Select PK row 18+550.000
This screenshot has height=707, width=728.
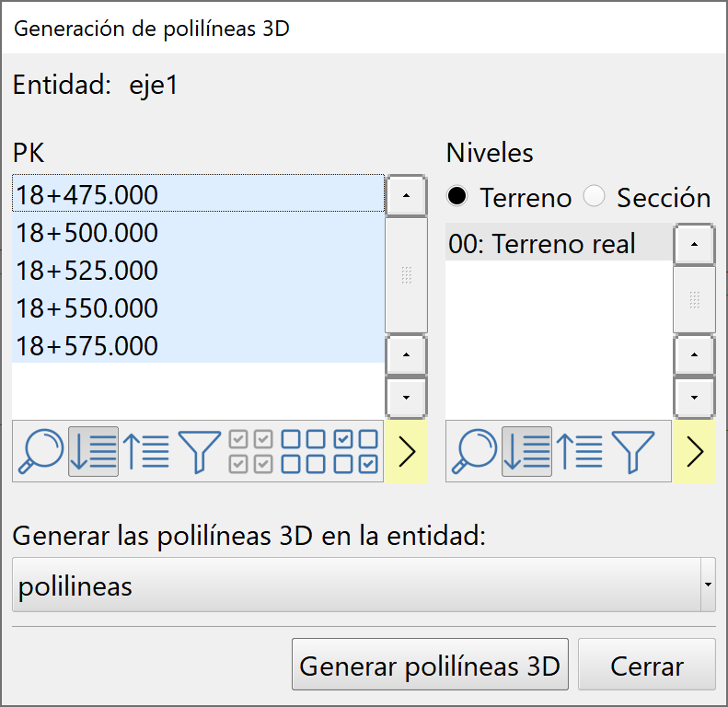point(198,307)
